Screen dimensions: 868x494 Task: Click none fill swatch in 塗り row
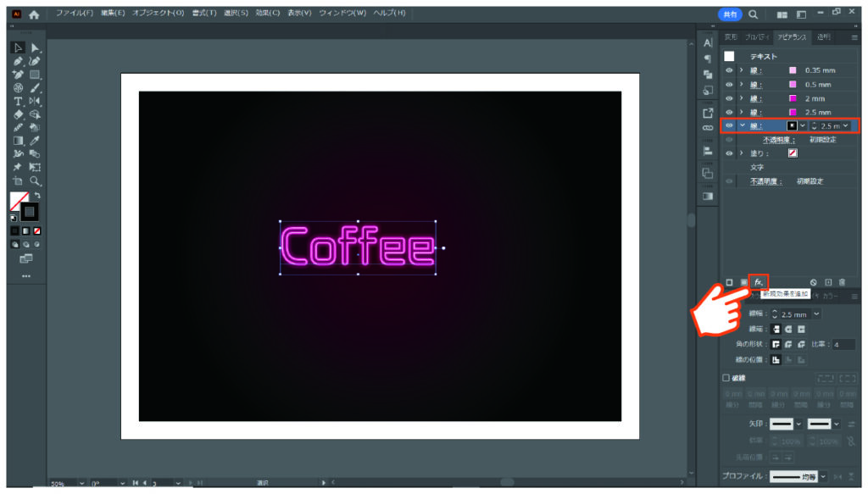tap(793, 153)
